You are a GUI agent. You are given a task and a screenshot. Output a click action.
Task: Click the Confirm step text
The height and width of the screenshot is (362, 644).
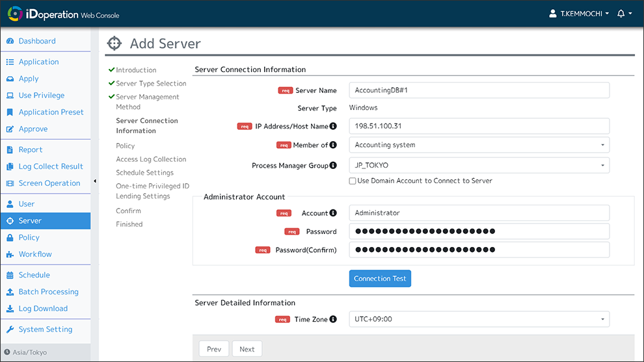pyautogui.click(x=128, y=211)
